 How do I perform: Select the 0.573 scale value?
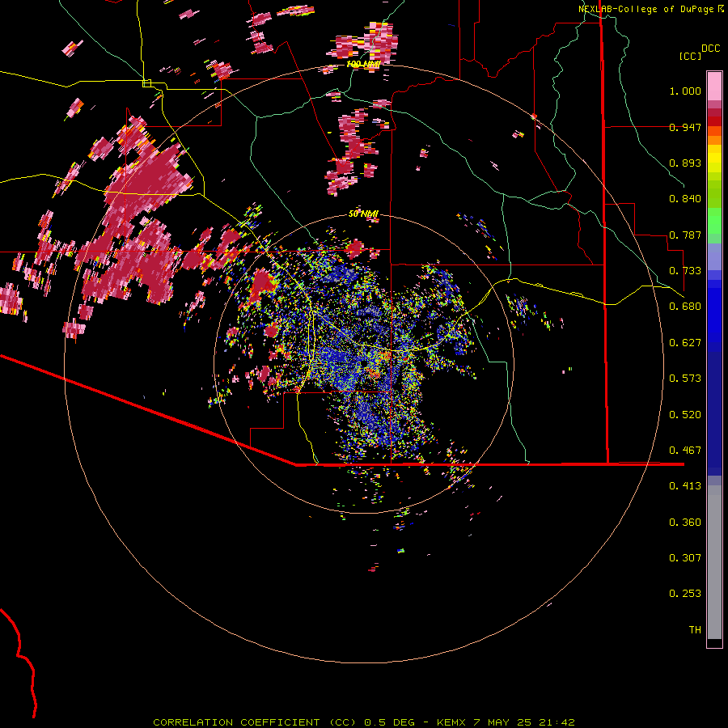point(685,379)
